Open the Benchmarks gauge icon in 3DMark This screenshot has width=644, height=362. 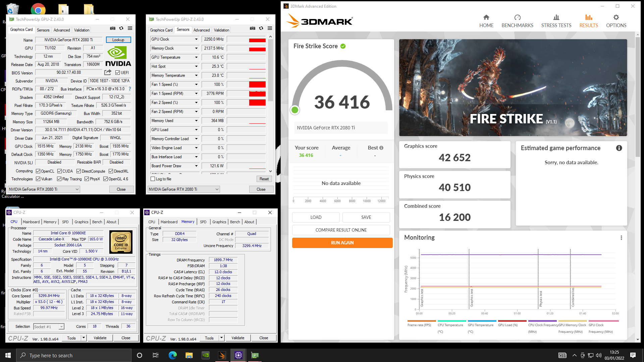click(x=517, y=17)
